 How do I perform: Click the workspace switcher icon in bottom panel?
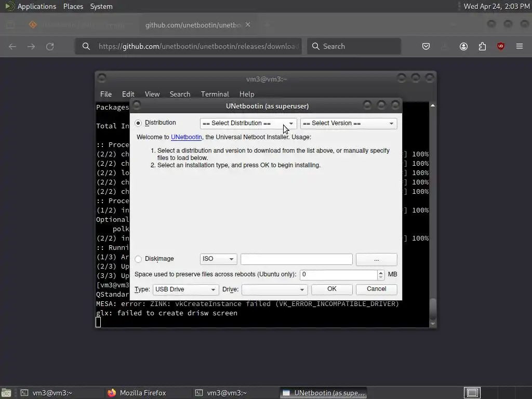[472, 393]
